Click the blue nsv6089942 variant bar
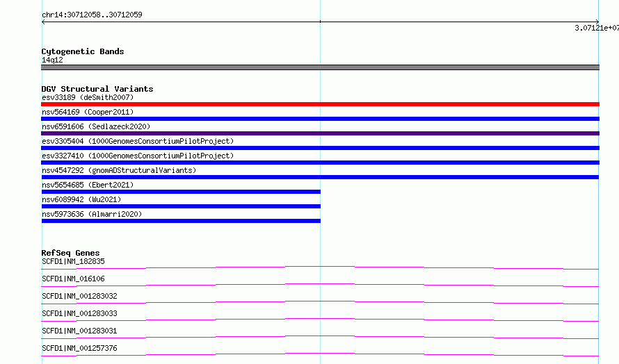Viewport: 619px width, 364px height. [181, 206]
